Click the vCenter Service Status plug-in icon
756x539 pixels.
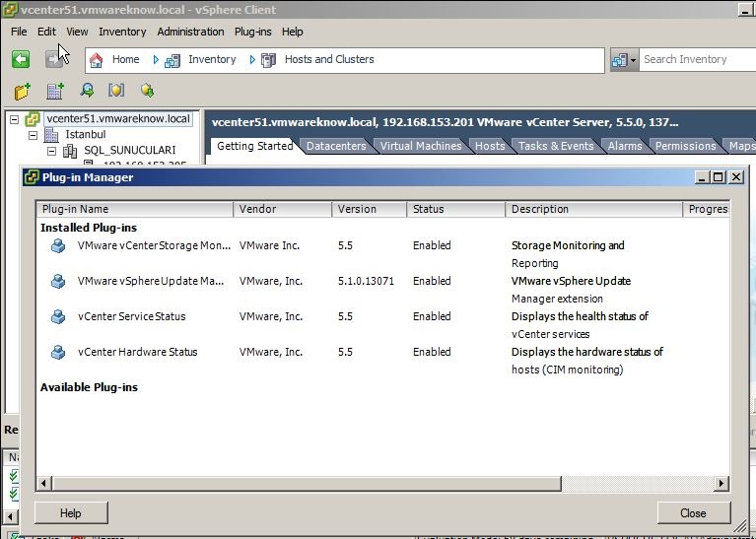(58, 316)
